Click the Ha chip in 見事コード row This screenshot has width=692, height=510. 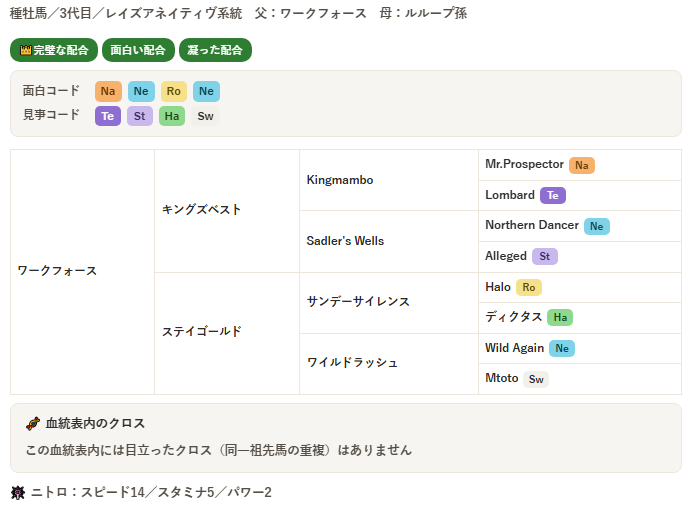(172, 116)
